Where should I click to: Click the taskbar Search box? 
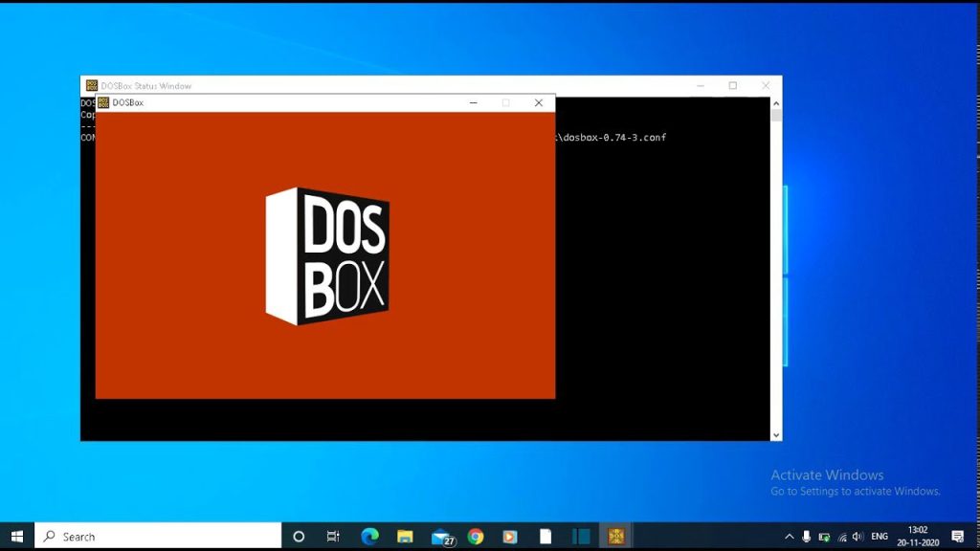click(158, 536)
